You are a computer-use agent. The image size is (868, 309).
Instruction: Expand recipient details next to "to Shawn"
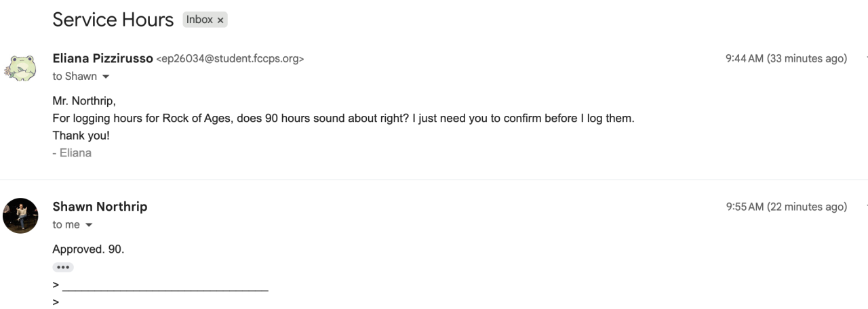point(105,77)
